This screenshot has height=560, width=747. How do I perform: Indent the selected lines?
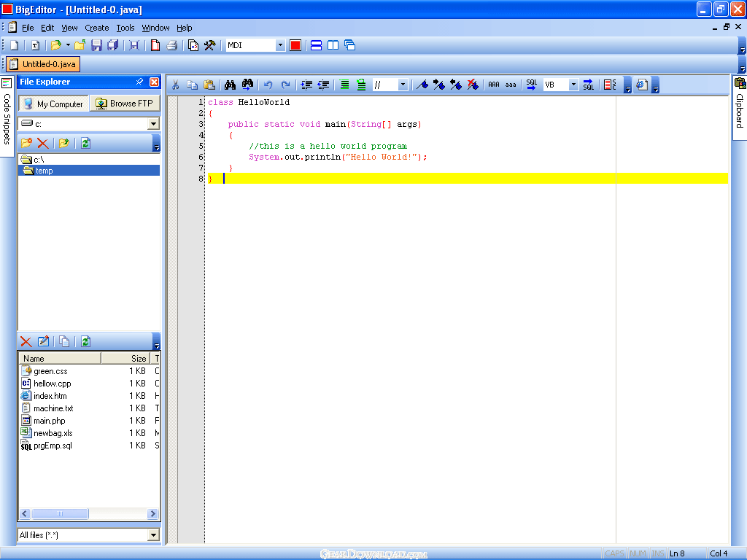306,85
